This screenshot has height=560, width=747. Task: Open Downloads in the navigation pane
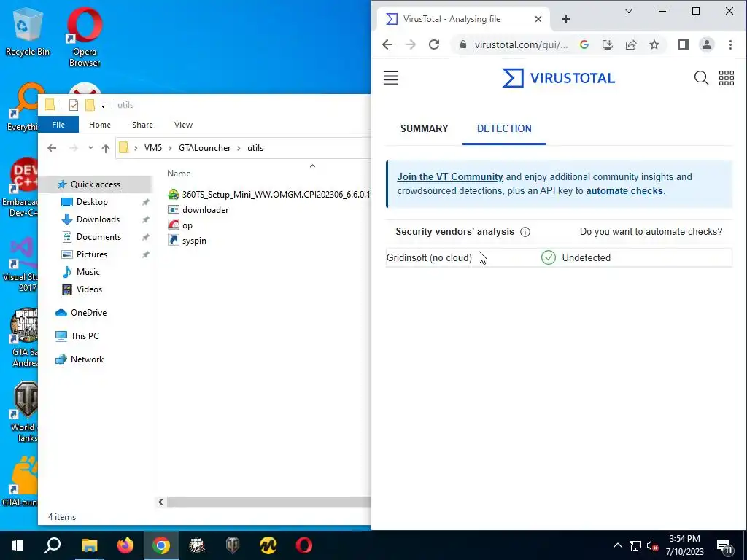[98, 219]
